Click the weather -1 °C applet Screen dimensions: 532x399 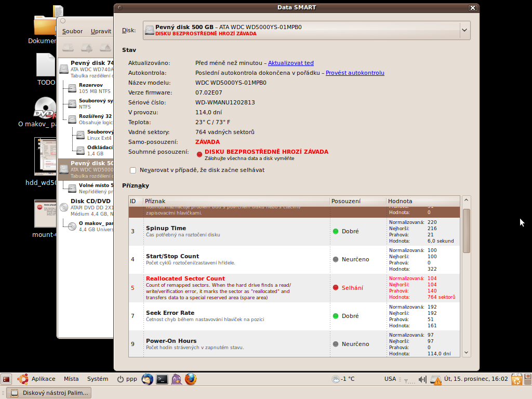[343, 379]
